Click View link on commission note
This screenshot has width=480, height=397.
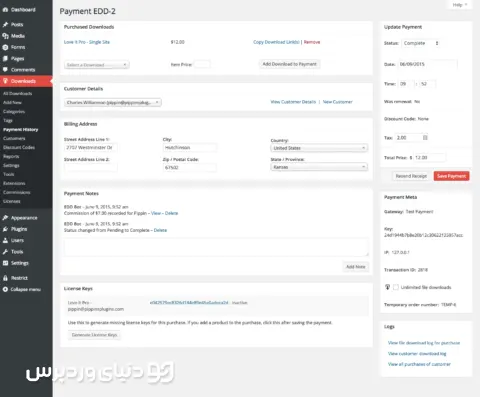point(156,213)
